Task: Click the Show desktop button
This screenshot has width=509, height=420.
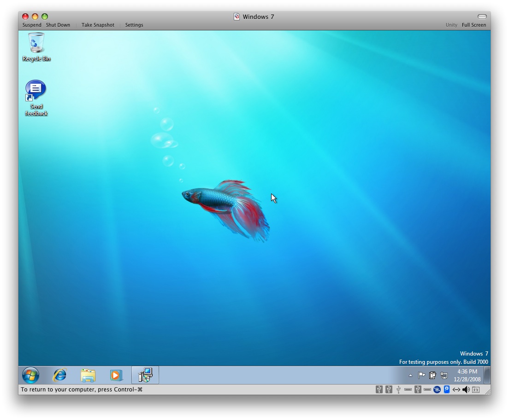Action: click(x=487, y=375)
